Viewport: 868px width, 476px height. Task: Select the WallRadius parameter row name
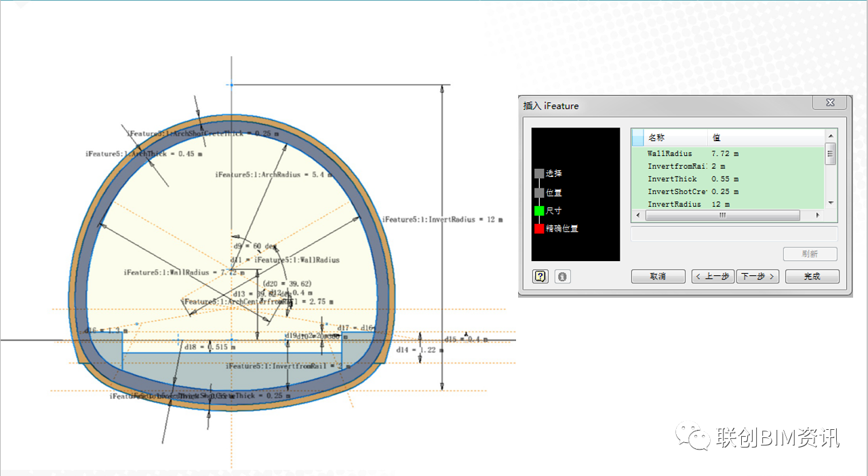click(670, 154)
